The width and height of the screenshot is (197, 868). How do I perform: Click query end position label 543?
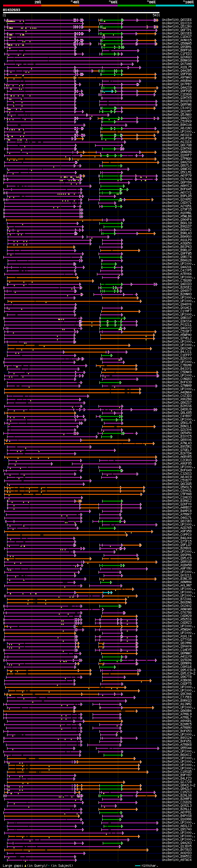tap(155, 15)
